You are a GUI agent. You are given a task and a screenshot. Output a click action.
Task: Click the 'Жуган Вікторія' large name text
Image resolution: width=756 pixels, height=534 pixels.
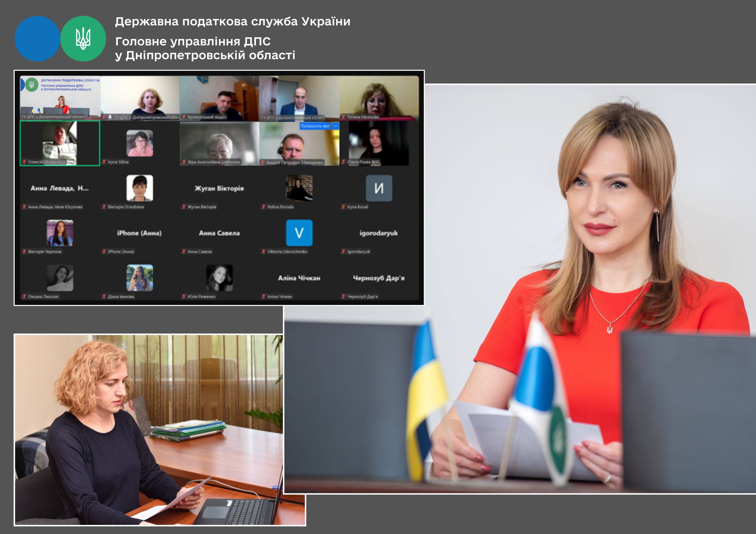[219, 188]
